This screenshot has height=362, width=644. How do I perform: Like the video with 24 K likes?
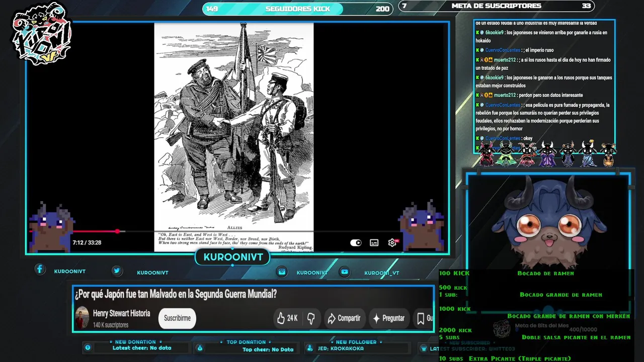(287, 318)
